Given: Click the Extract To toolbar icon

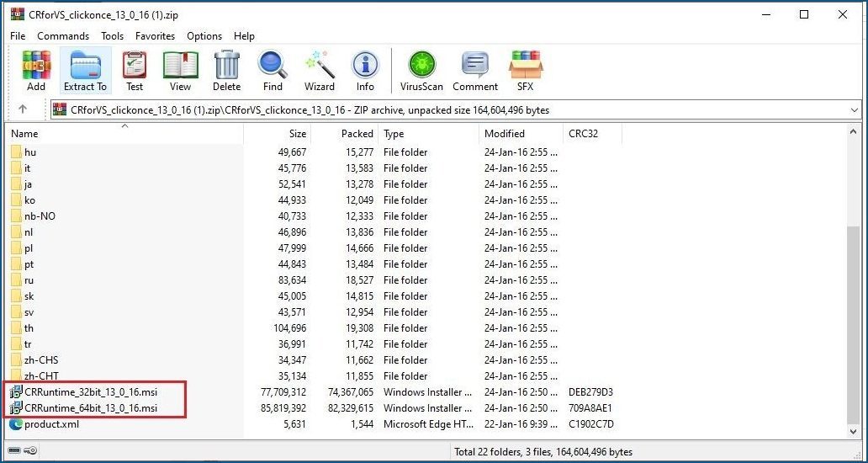Looking at the screenshot, I should [85, 65].
